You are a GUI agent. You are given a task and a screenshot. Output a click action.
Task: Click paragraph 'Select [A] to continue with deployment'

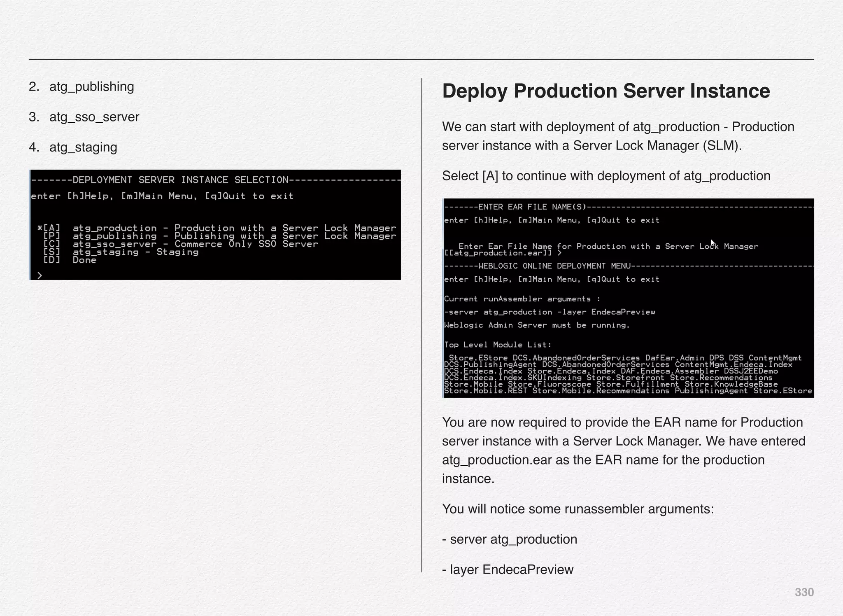point(606,176)
